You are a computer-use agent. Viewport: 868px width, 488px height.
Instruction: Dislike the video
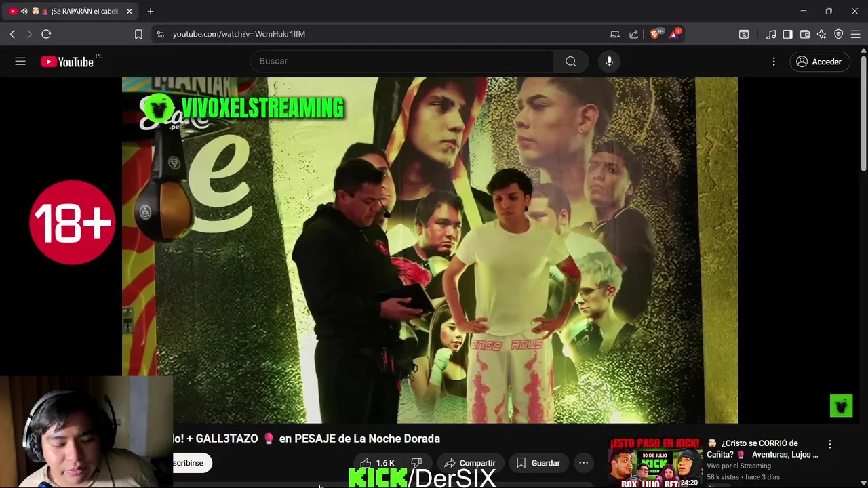click(x=416, y=463)
